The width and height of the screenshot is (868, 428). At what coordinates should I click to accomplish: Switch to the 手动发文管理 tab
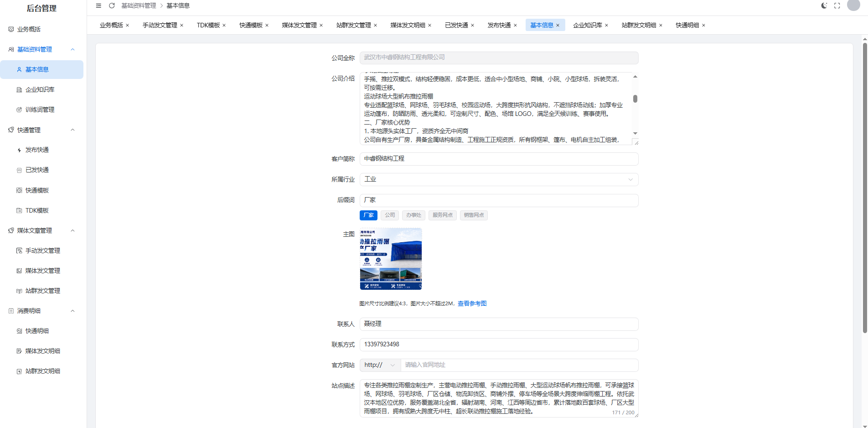click(x=160, y=25)
